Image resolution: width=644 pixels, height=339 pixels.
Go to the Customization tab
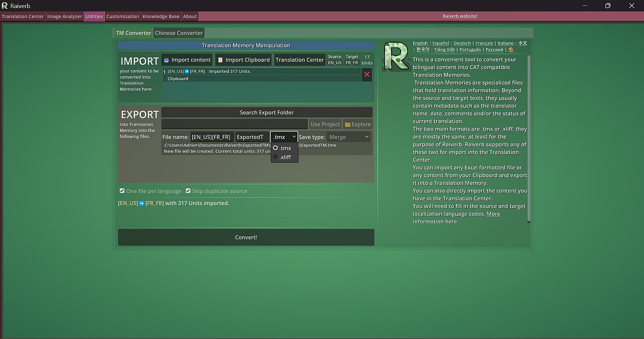[x=123, y=16]
